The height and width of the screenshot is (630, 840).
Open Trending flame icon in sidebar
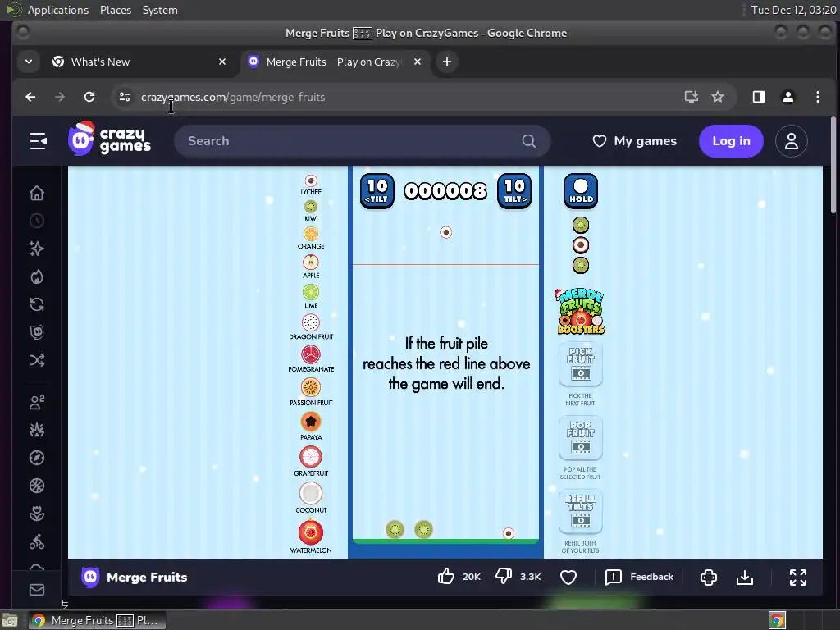(37, 276)
